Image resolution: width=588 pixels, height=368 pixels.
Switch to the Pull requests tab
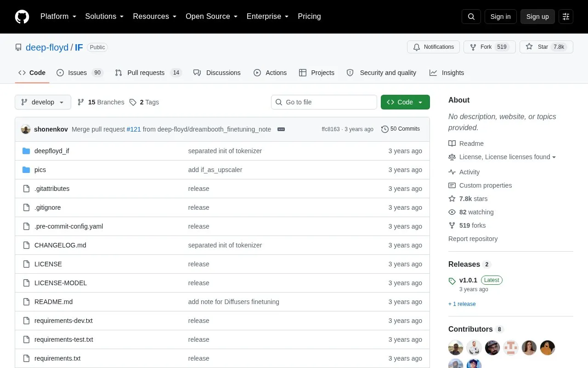pyautogui.click(x=148, y=73)
